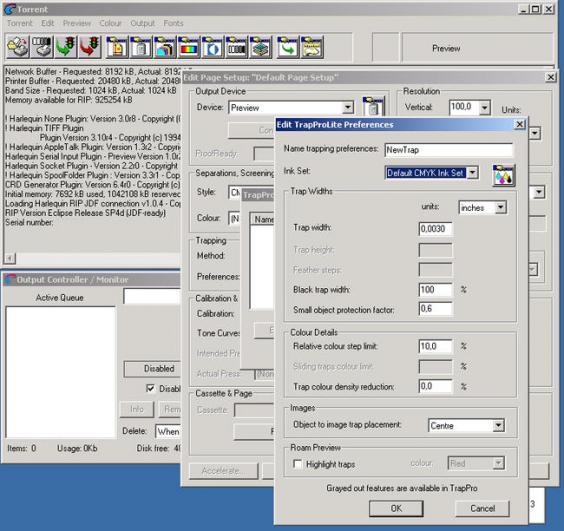Open the Vertical resolution dropdown

[x=485, y=107]
